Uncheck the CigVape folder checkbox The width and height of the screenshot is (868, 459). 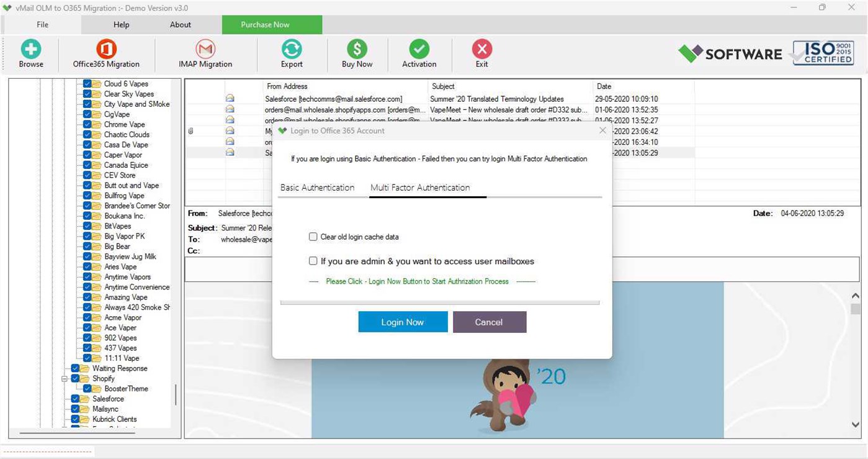87,114
